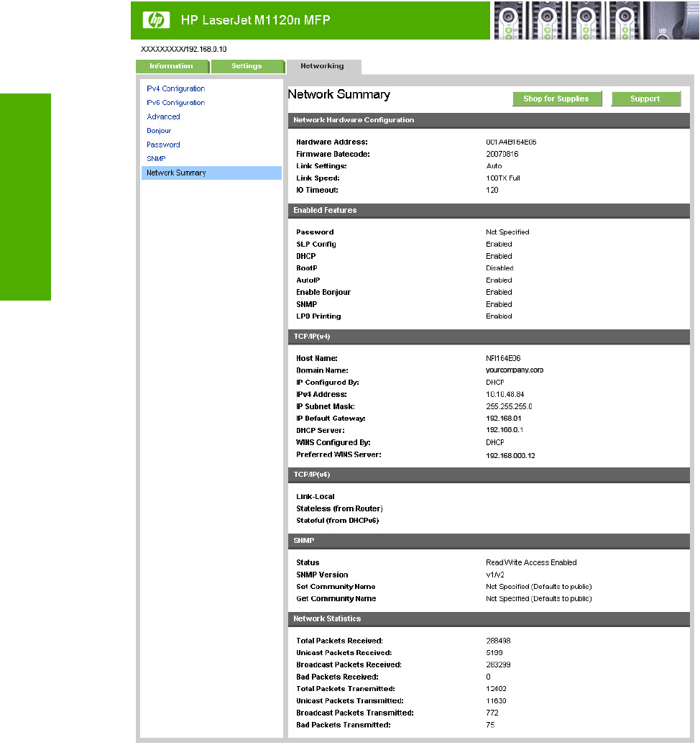Click unicast packets transmitted 11630
Image resolution: width=700 pixels, height=745 pixels.
coord(496,701)
